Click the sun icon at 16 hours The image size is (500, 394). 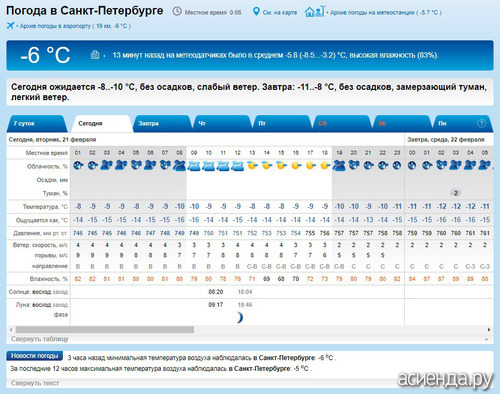(x=296, y=165)
